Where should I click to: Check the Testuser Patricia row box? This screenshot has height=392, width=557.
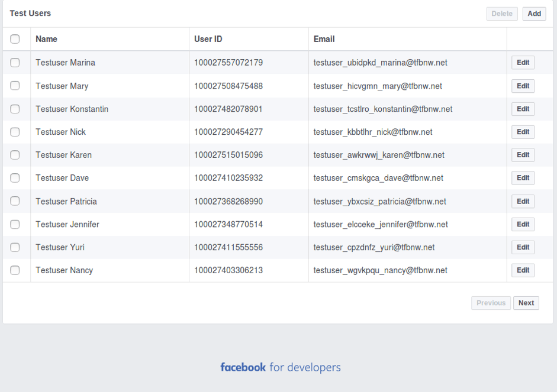click(x=15, y=201)
